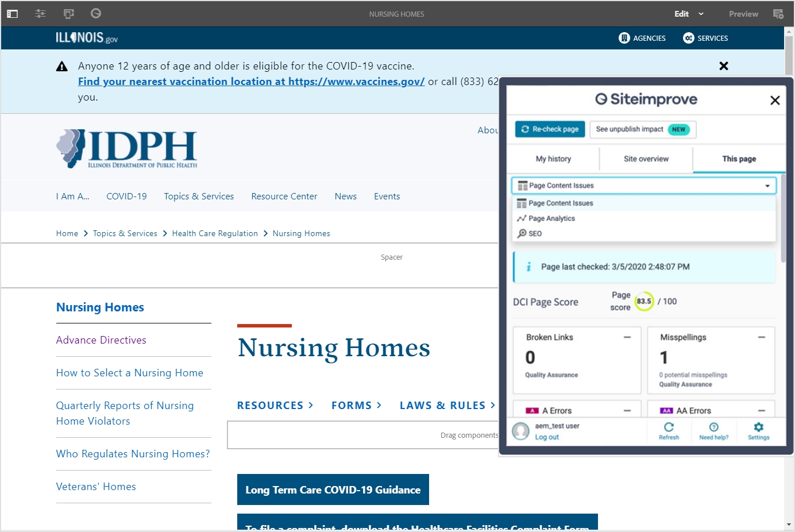Close the Siteimprove panel

pos(775,101)
